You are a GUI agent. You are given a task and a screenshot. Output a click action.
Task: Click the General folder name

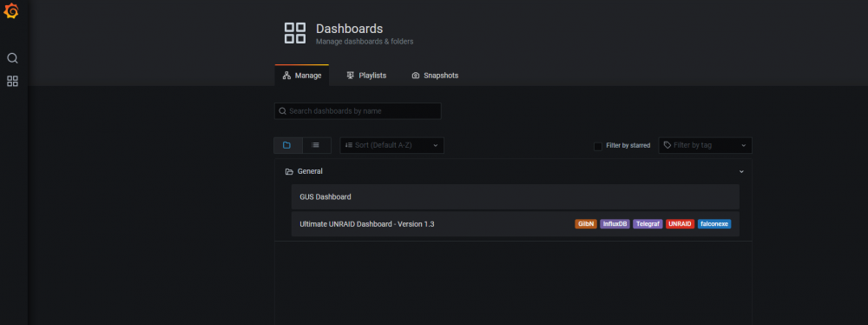click(x=310, y=171)
